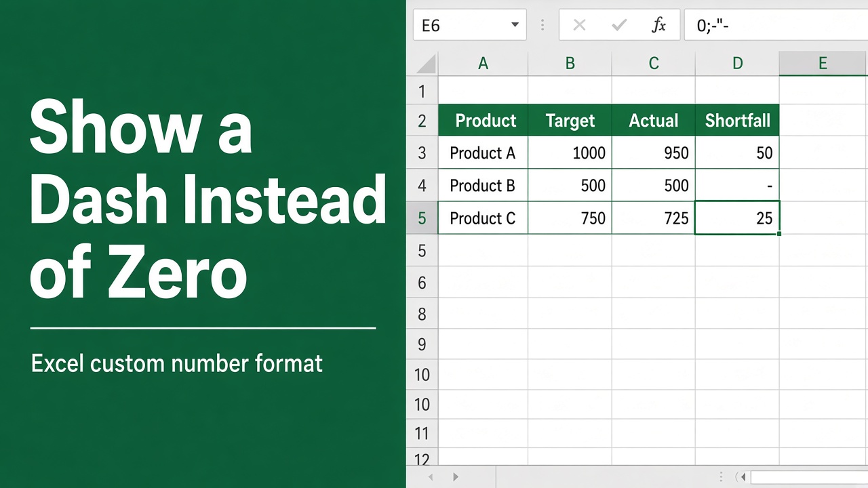
Task: Select row 1 header
Action: 422,90
